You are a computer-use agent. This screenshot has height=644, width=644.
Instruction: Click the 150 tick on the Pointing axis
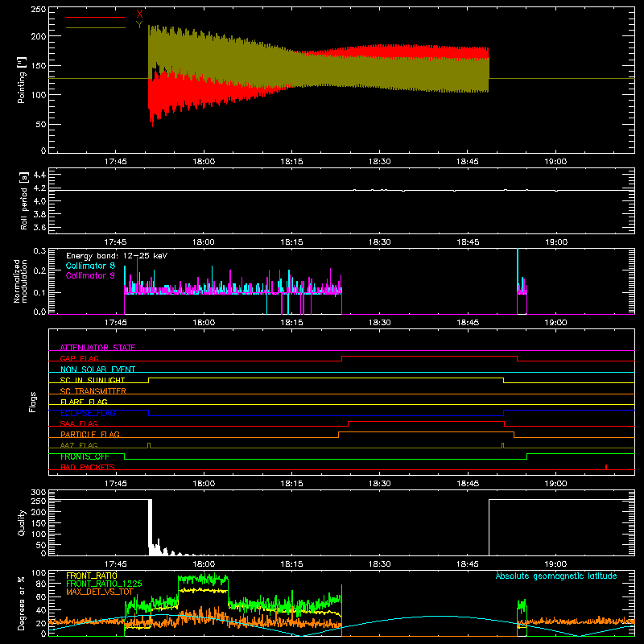pos(38,66)
